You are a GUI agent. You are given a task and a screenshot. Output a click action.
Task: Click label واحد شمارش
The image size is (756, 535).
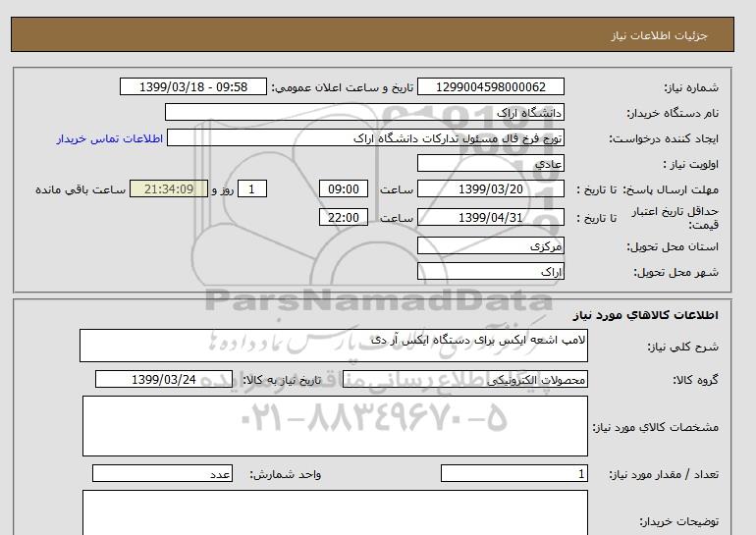(x=286, y=475)
